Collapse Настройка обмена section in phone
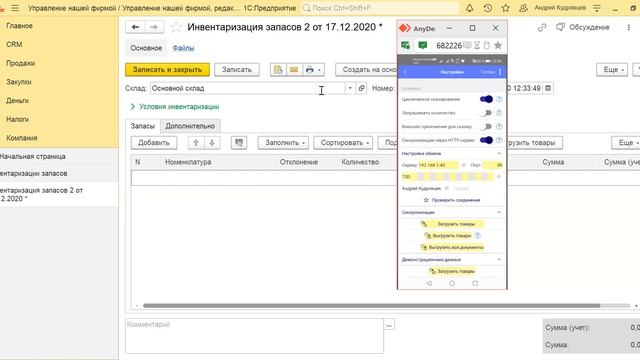The width and height of the screenshot is (640, 360). pyautogui.click(x=499, y=153)
